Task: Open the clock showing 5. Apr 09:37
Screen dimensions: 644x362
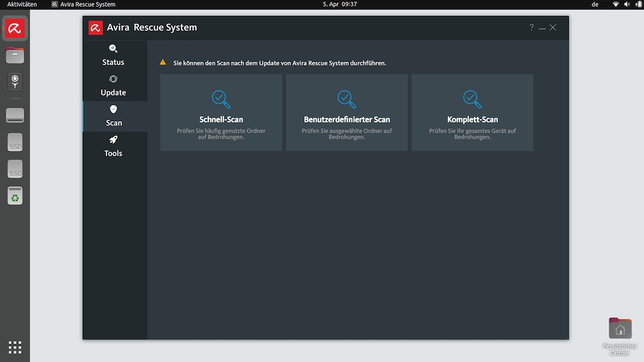Action: coord(340,4)
